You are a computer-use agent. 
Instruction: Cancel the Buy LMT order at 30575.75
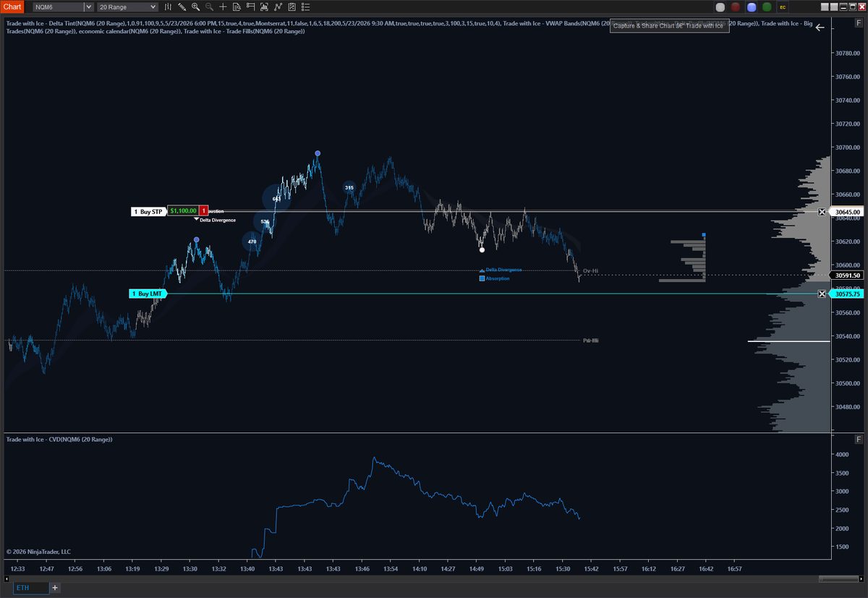pyautogui.click(x=822, y=294)
